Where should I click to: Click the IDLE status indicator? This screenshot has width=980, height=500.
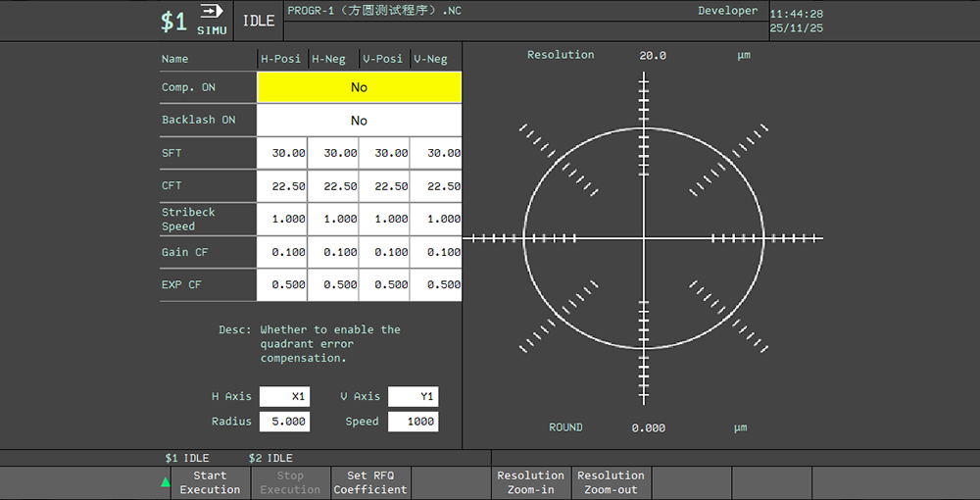pyautogui.click(x=259, y=21)
